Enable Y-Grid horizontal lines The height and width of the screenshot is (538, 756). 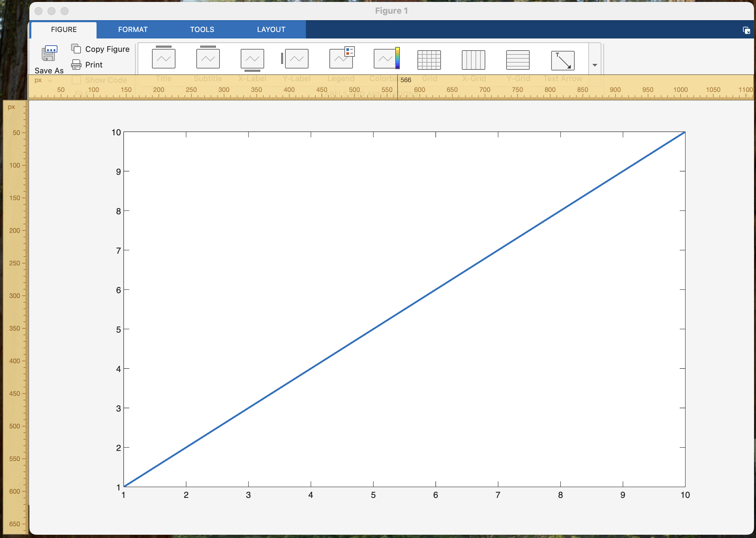click(518, 60)
